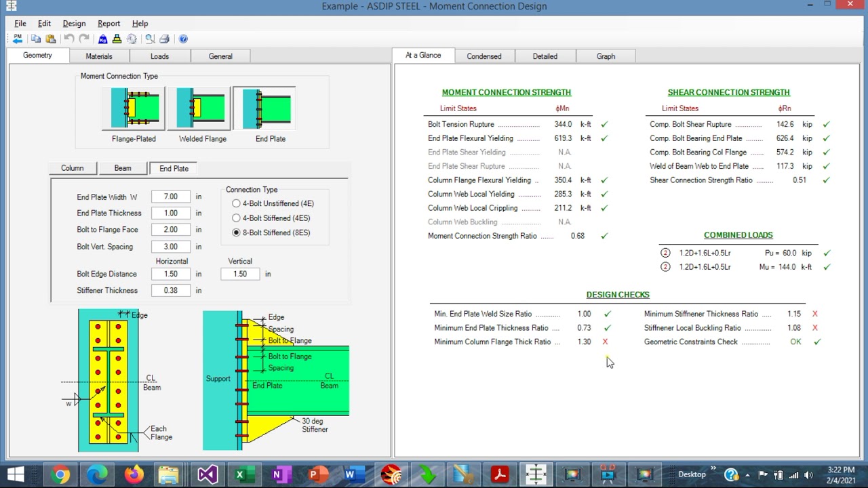Click the Redo toolbar icon
868x488 pixels.
(x=84, y=39)
